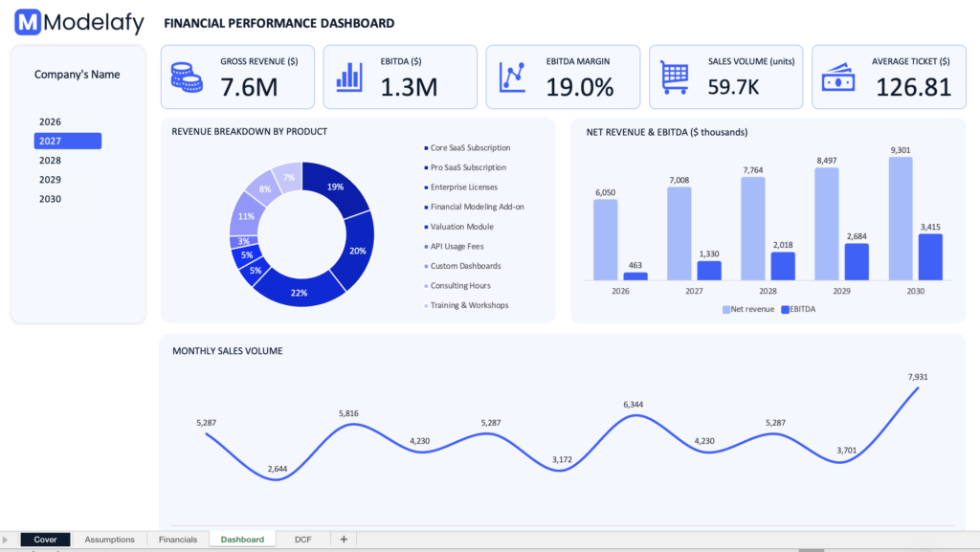Screen dimensions: 980x552
Task: Open the Cover sheet tab
Action: (x=45, y=540)
